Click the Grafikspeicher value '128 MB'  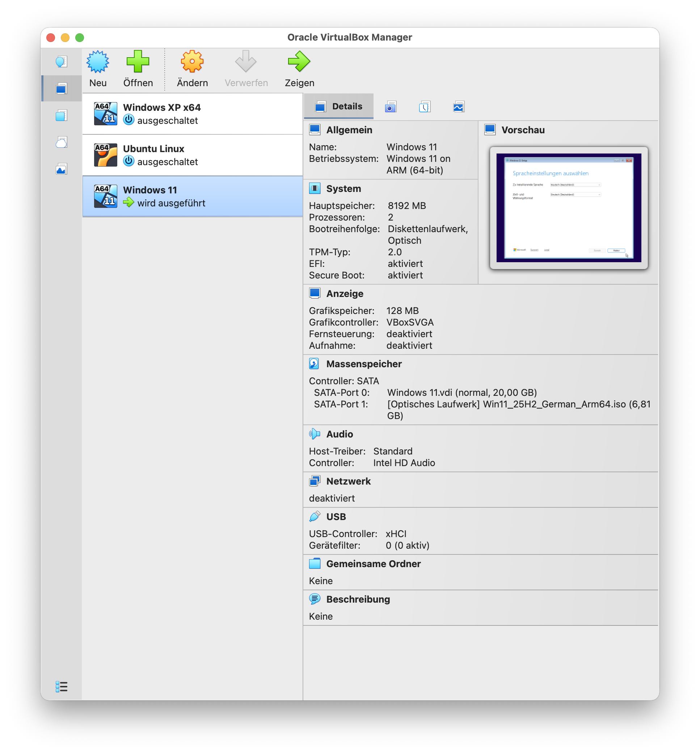coord(402,310)
